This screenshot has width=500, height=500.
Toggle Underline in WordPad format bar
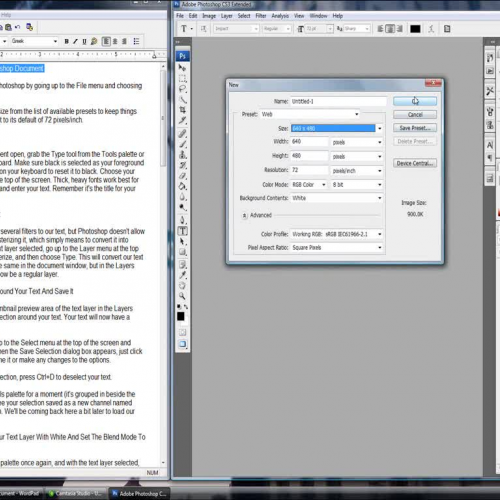pos(84,41)
